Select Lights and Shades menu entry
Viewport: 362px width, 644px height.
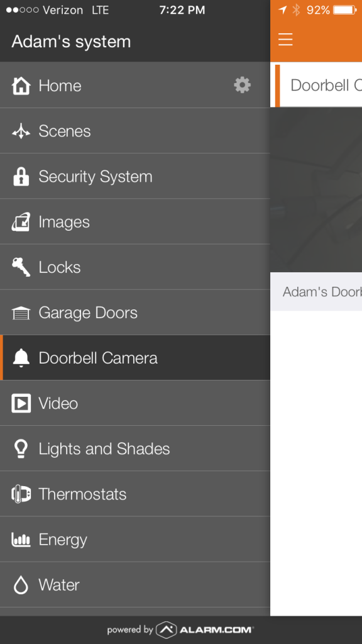coord(135,448)
